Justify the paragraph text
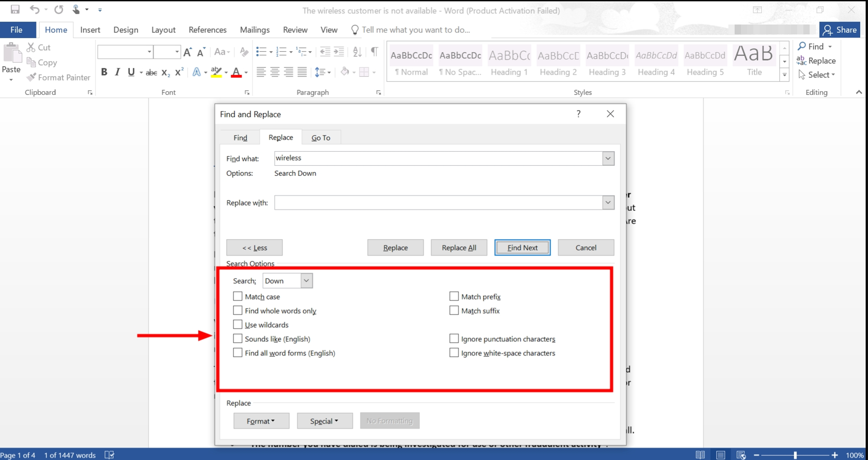This screenshot has height=460, width=868. [x=302, y=72]
